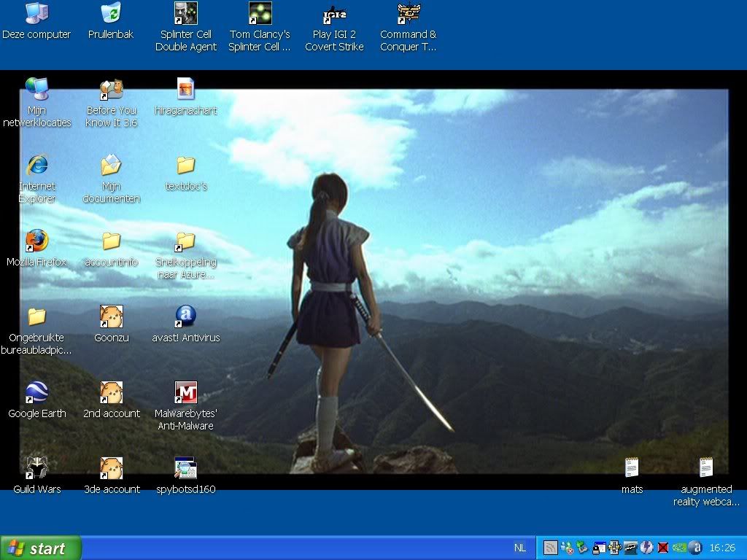Click the avast! tray icon
747x560 pixels.
(695, 548)
